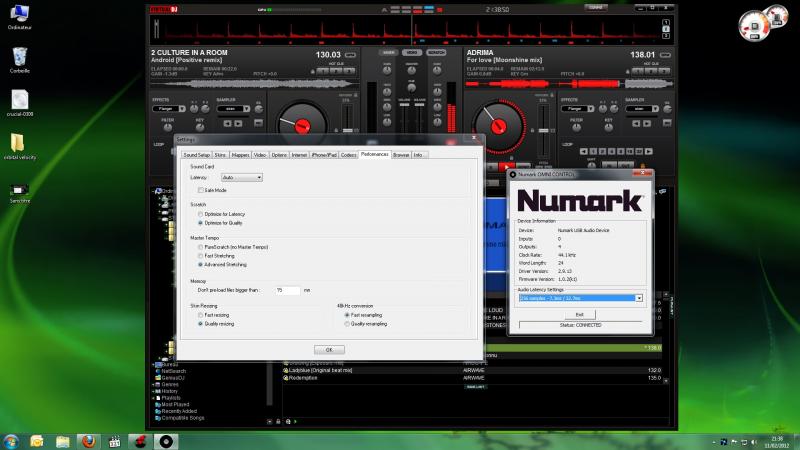Open the sound card Latency dropdown
Screen dimensions: 800x450
click(x=241, y=177)
